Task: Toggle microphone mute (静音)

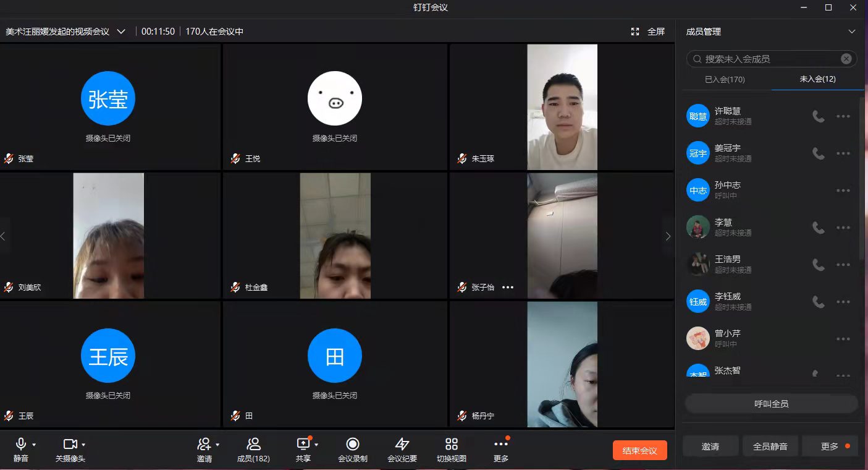Action: 21,444
